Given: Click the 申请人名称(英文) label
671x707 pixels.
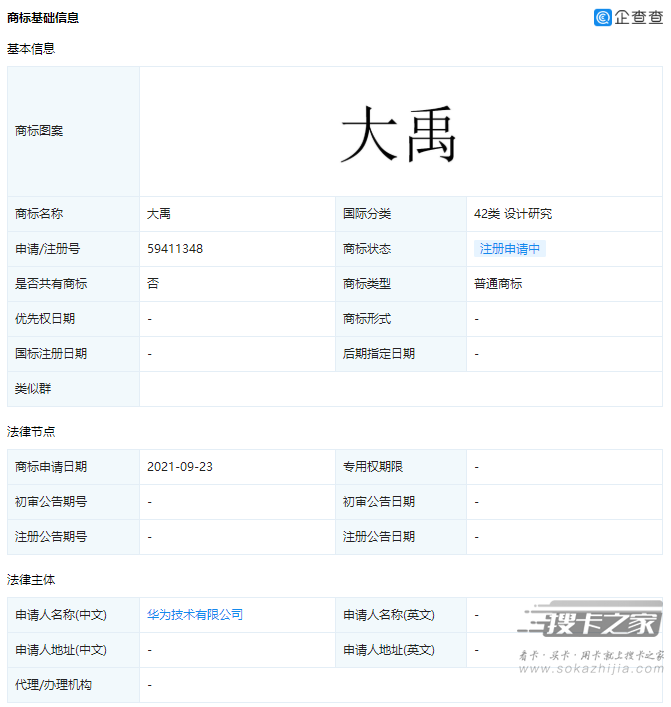Looking at the screenshot, I should [x=389, y=615].
